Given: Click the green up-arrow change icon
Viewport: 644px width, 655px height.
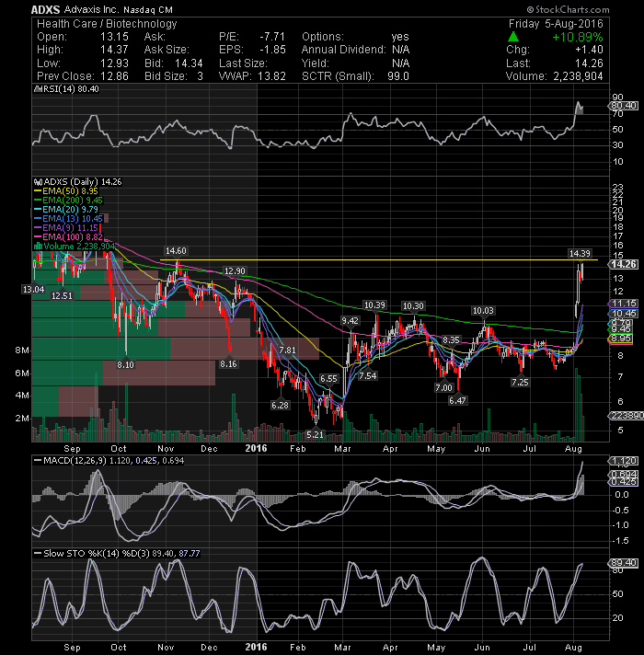Looking at the screenshot, I should pos(513,37).
